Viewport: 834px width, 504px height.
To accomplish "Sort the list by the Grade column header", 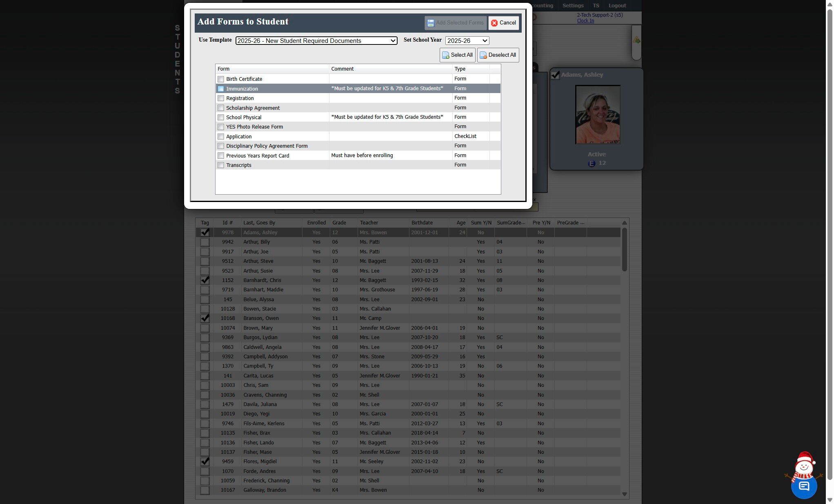I will tap(339, 223).
